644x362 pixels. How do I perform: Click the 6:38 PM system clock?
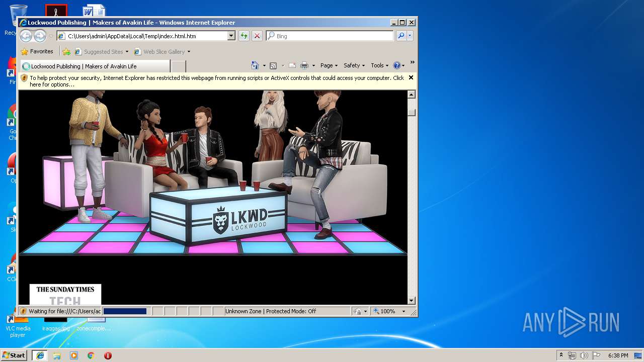point(618,355)
